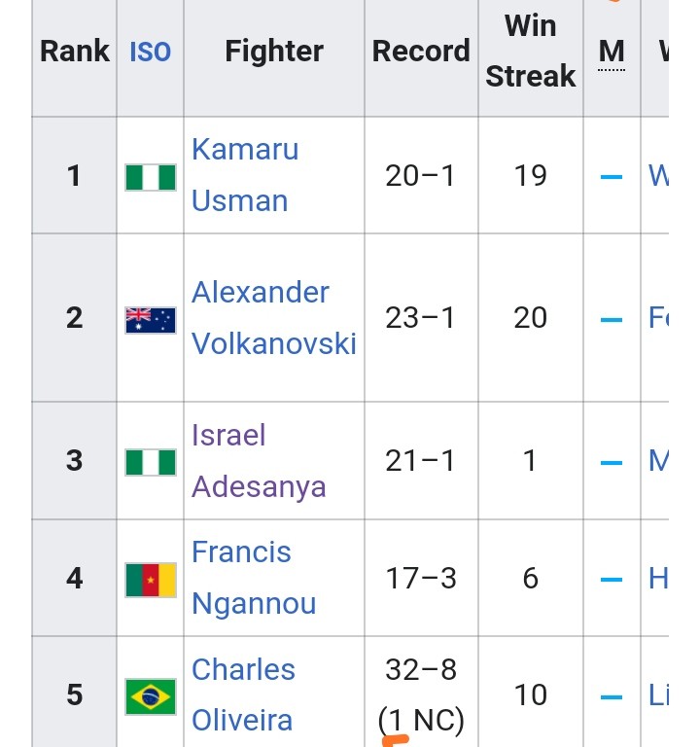
Task: Open Francis Ngannou's fighter page
Action: pyautogui.click(x=254, y=578)
